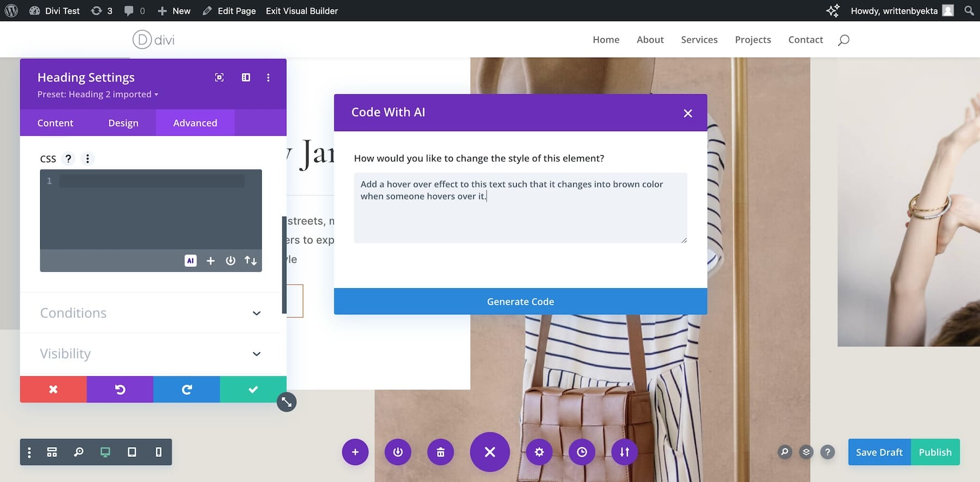Switch to phone view preview
Image resolution: width=980 pixels, height=482 pixels.
point(158,452)
